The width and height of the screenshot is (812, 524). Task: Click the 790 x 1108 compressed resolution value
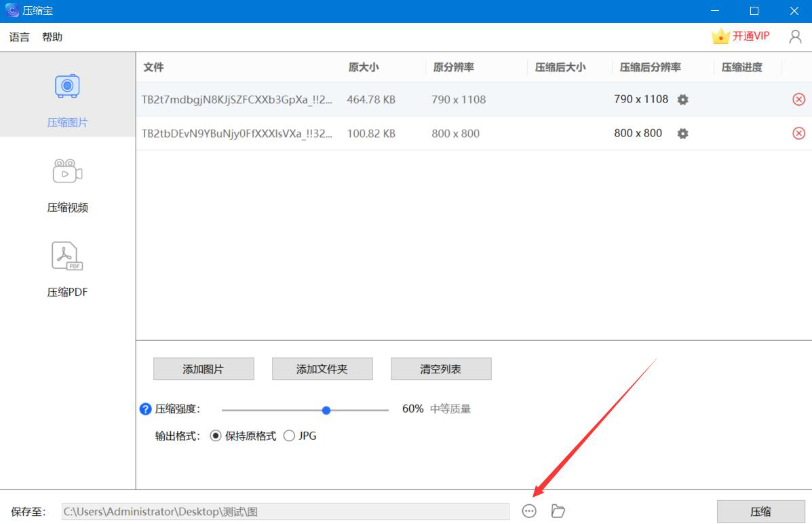point(641,99)
